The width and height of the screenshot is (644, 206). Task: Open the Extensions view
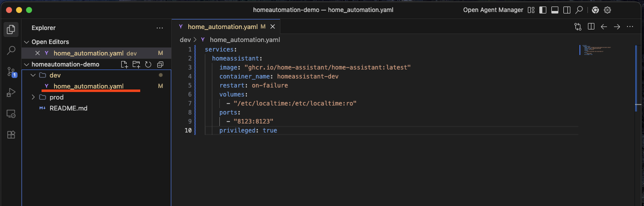click(11, 135)
